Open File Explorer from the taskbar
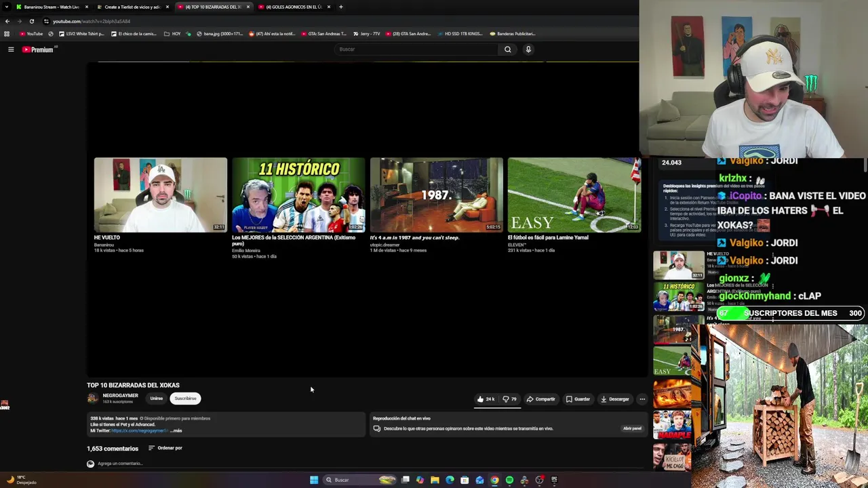 [435, 480]
